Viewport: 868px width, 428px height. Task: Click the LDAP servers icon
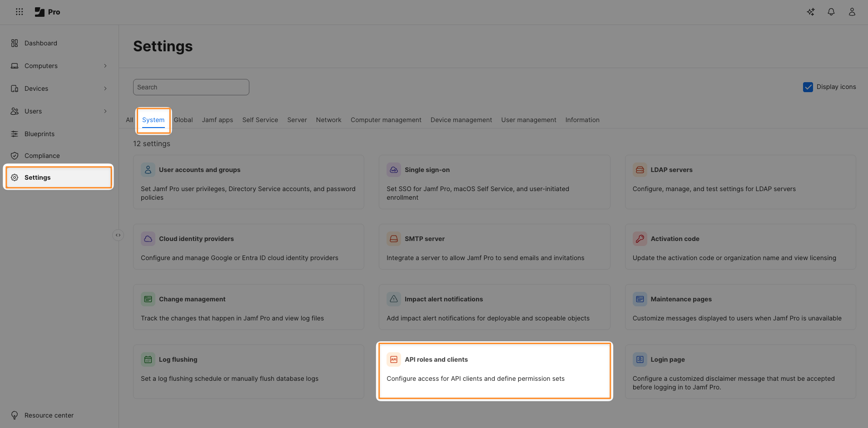(640, 170)
